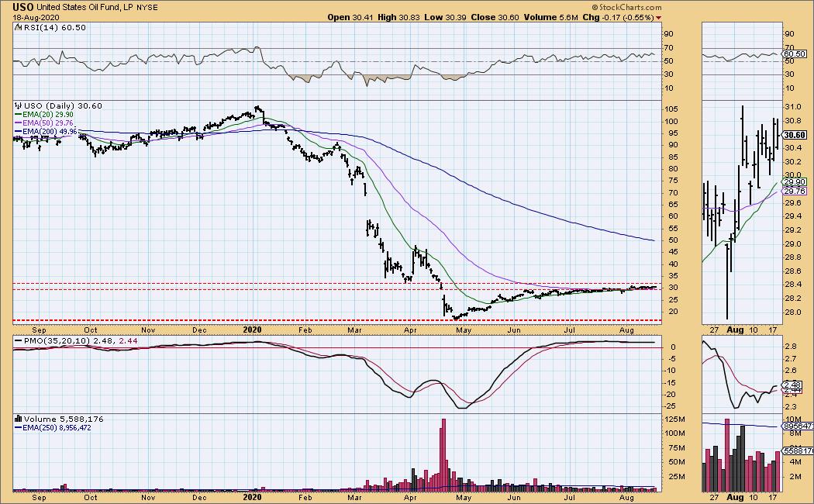This screenshot has height=504, width=814.
Task: Open the StockCharts.com watermark link
Action: tap(627, 7)
